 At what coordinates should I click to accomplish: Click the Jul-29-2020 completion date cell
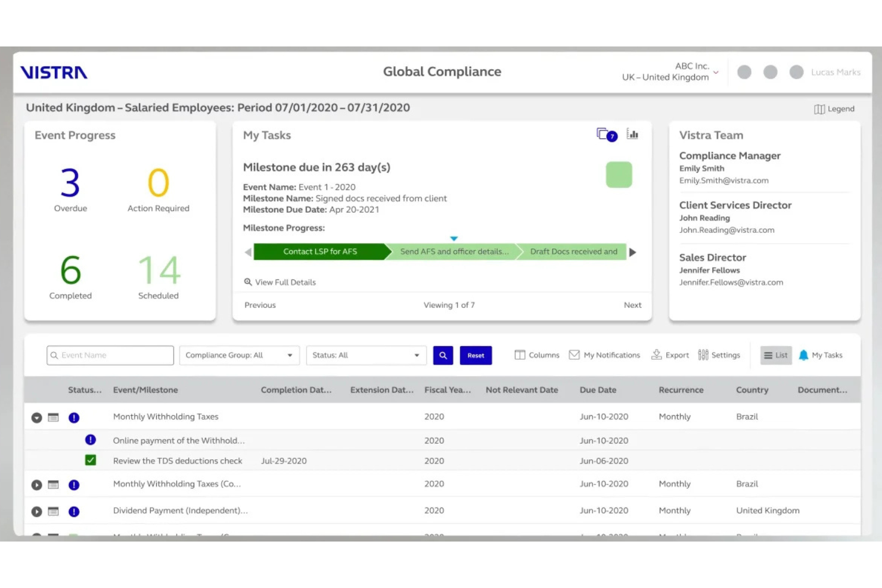[x=284, y=461]
